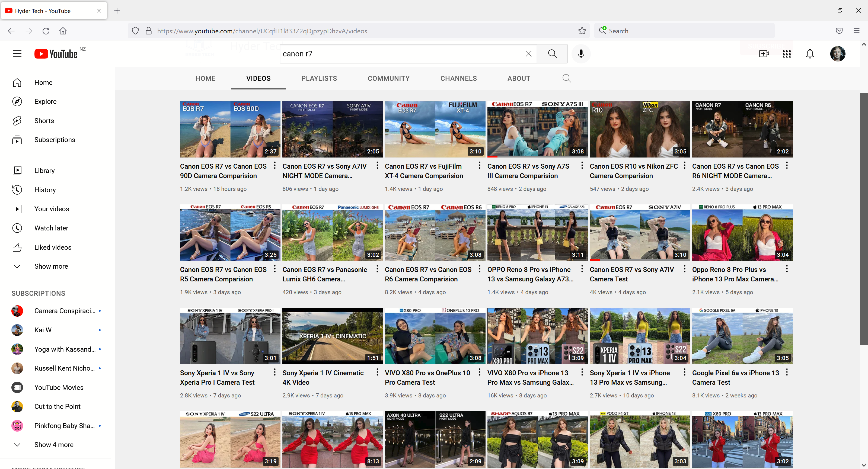Switch to PLAYLISTS tab
The width and height of the screenshot is (868, 469).
click(x=319, y=78)
